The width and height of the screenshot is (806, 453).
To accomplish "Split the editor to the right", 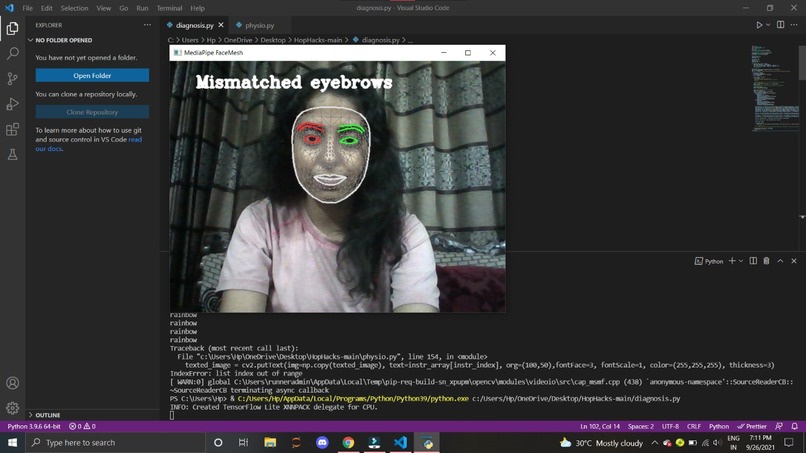I will click(780, 25).
